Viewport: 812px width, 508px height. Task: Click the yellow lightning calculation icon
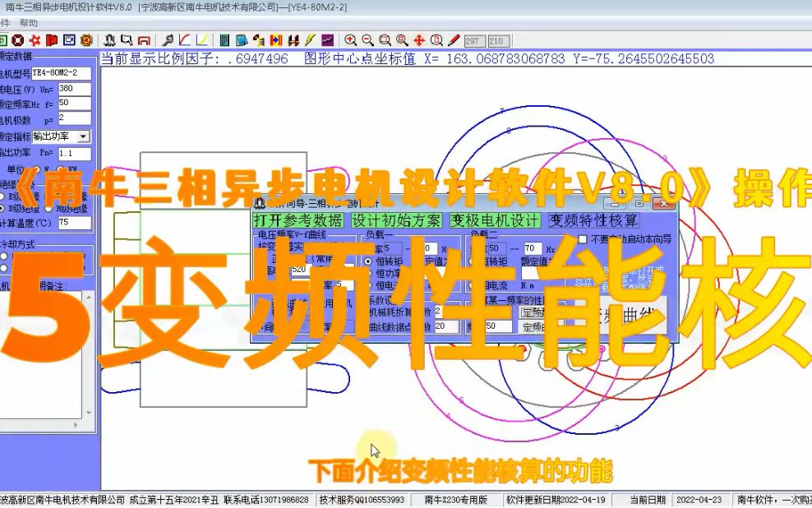coord(308,39)
